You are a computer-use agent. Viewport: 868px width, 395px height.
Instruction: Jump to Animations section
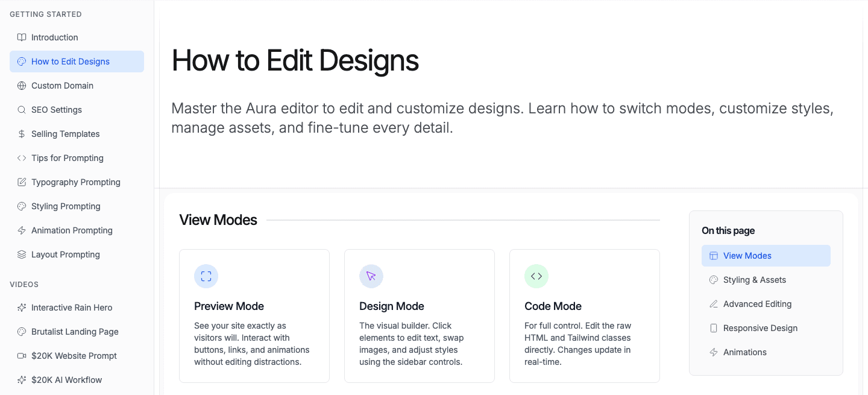(766, 352)
